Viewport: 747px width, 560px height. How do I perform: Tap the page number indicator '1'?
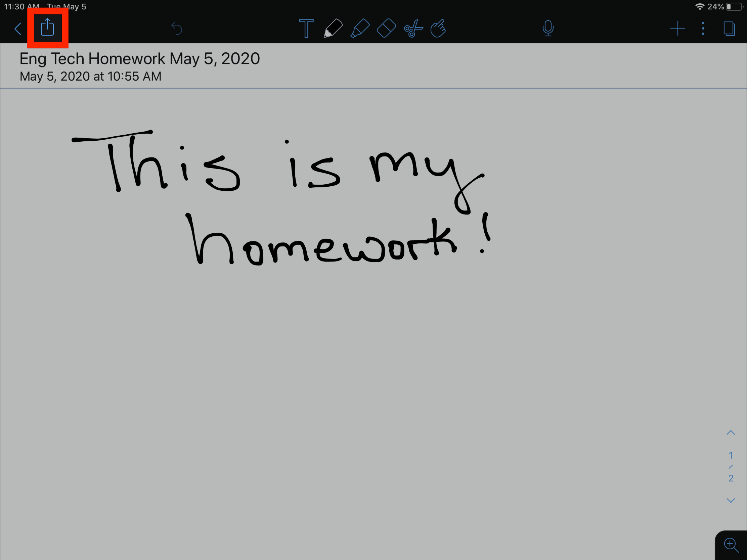tap(731, 455)
